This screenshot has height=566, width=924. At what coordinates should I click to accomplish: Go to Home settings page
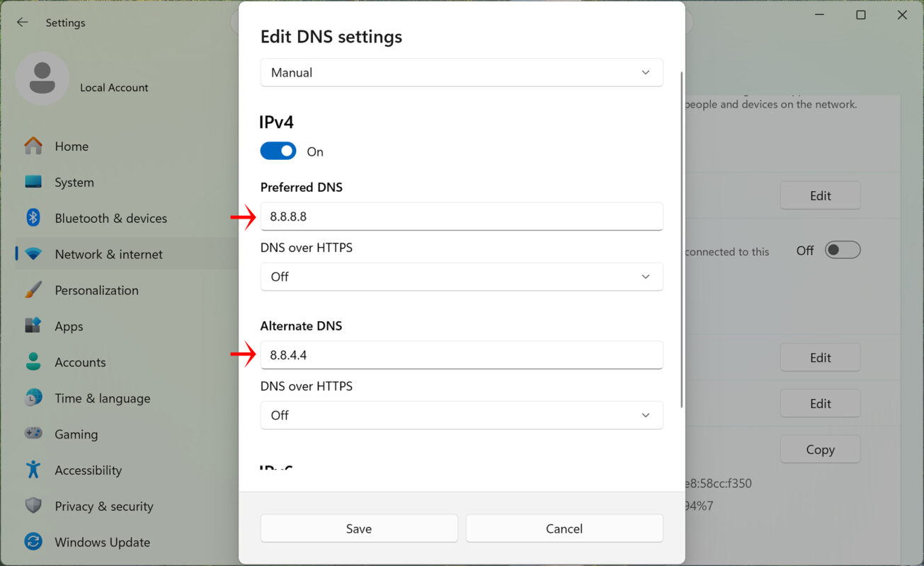[72, 146]
